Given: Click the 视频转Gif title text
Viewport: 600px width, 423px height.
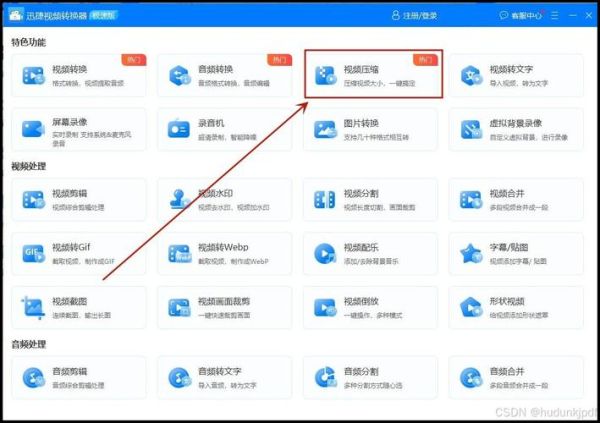Looking at the screenshot, I should [x=71, y=247].
